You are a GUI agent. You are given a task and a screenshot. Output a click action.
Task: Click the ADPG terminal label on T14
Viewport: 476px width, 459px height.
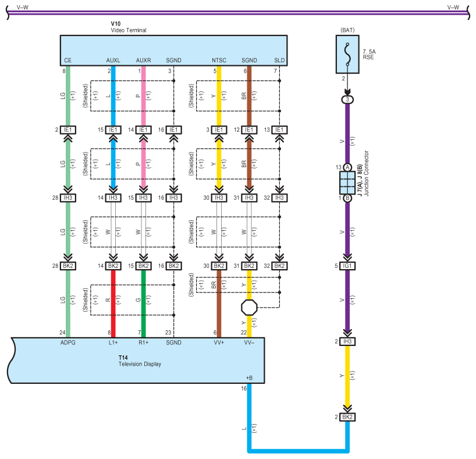point(68,343)
